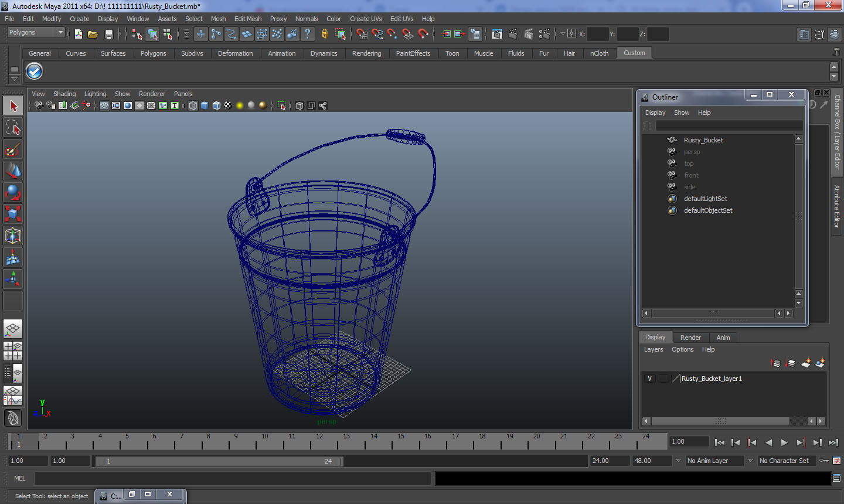Open the No Character Set dropdown arrow
This screenshot has width=844, height=504.
[750, 461]
